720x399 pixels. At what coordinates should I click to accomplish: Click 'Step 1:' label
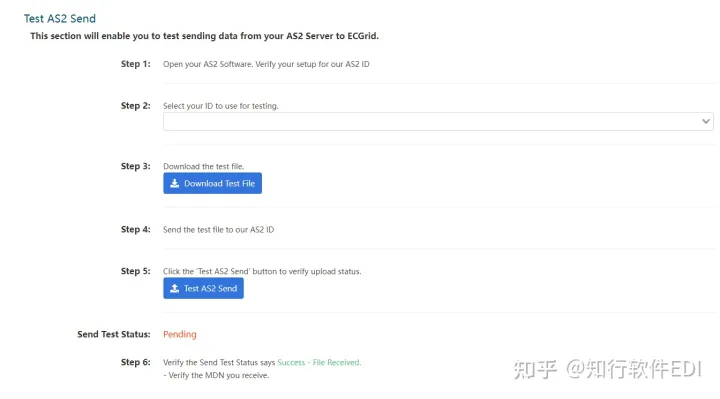tap(135, 64)
